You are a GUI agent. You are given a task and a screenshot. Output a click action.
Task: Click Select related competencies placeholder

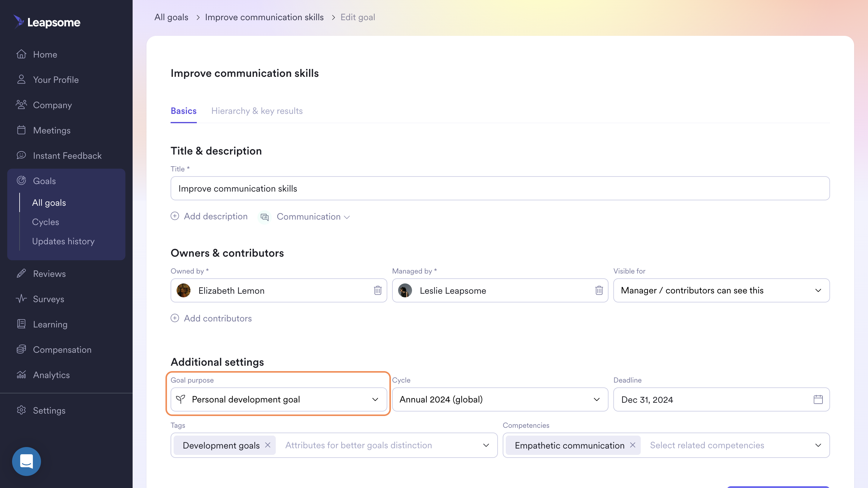click(x=707, y=445)
